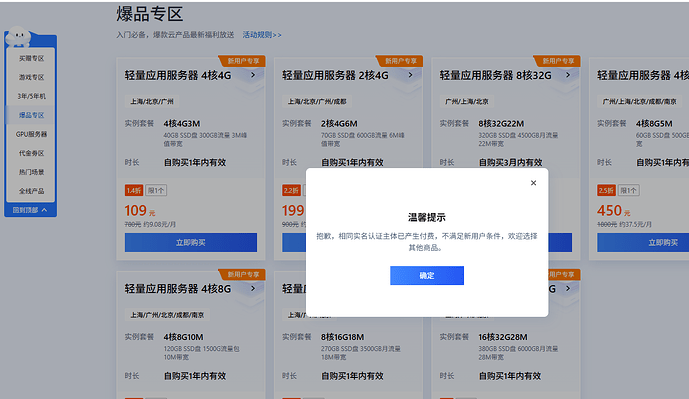Click 8核32G22M package text
This screenshot has height=399, width=689.
point(501,124)
